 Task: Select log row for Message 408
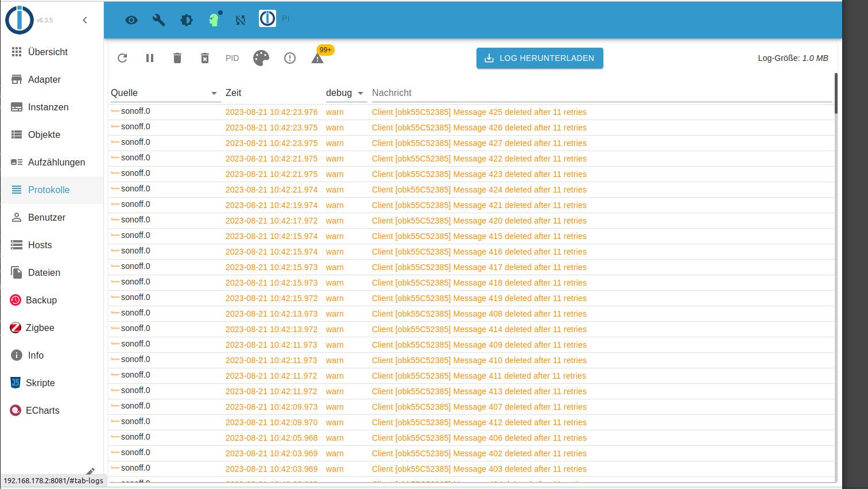(471, 314)
